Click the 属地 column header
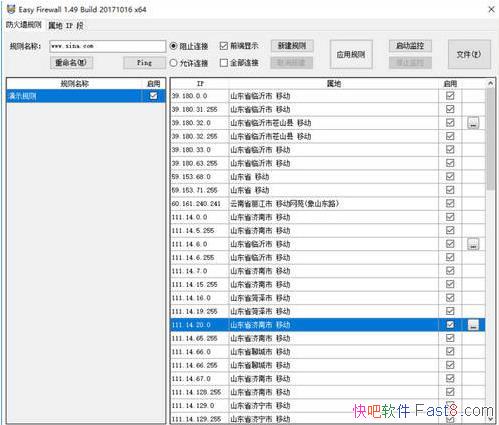This screenshot has height=425, width=499. [334, 84]
